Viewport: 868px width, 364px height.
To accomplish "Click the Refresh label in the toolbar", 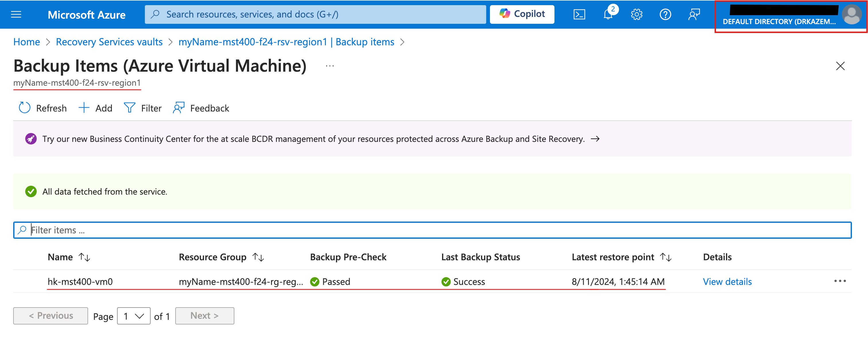I will [51, 108].
